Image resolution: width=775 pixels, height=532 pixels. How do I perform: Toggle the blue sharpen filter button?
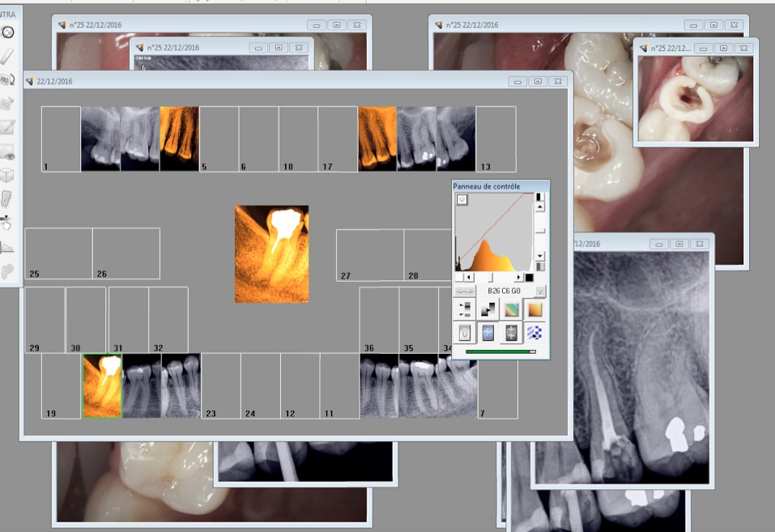coord(488,332)
